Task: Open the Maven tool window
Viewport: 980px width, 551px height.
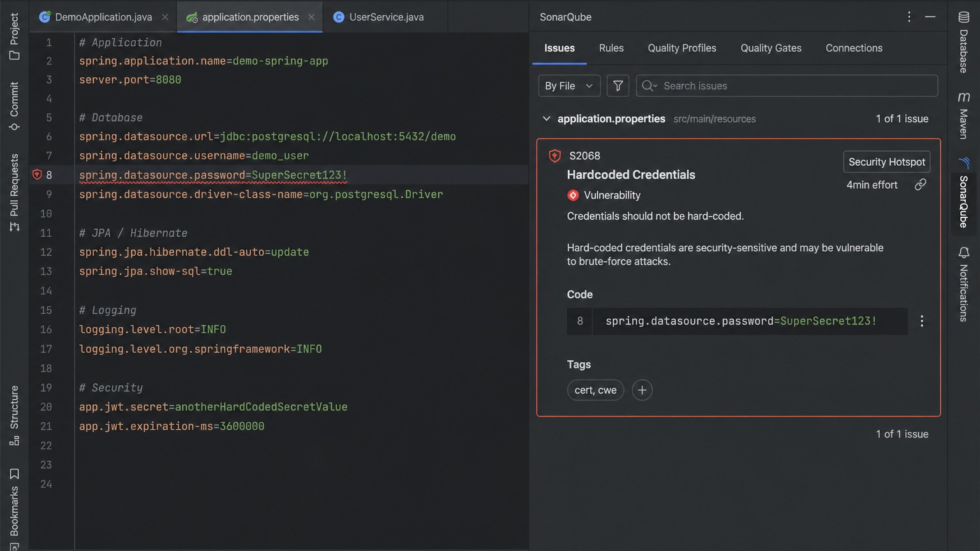Action: click(963, 115)
